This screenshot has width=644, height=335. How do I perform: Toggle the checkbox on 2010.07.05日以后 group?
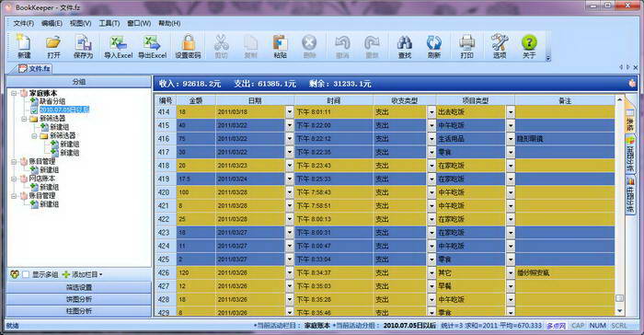35,110
